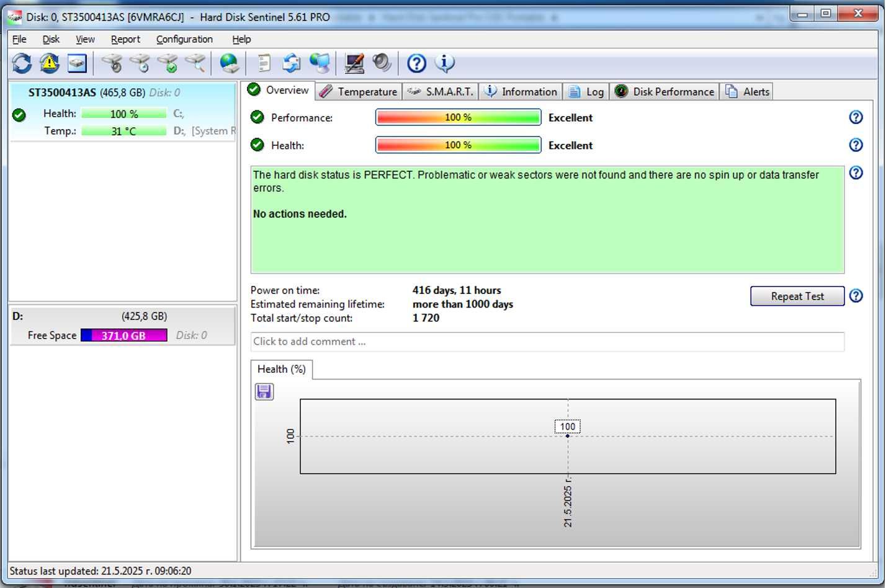Switch to the Temperature tab
The image size is (886, 588).
point(359,92)
